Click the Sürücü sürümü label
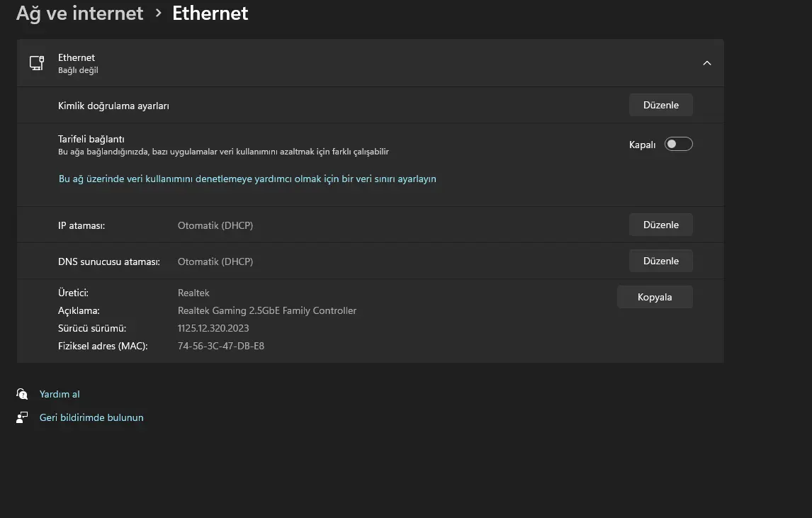This screenshot has width=812, height=518. 92,328
